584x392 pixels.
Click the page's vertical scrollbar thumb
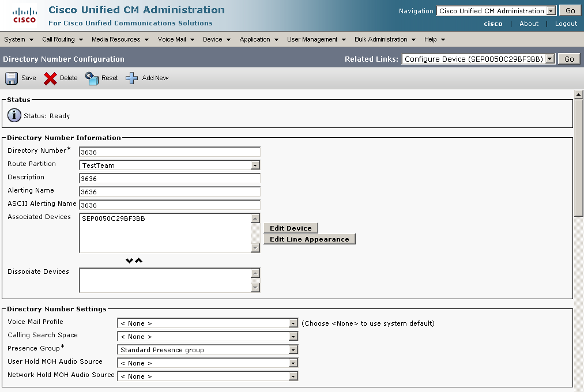pos(579,156)
